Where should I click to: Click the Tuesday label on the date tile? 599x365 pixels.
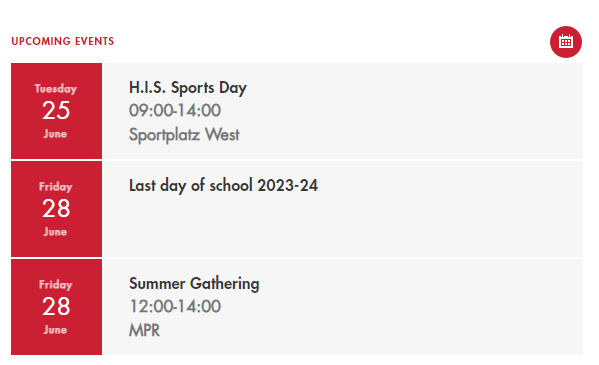coord(56,89)
